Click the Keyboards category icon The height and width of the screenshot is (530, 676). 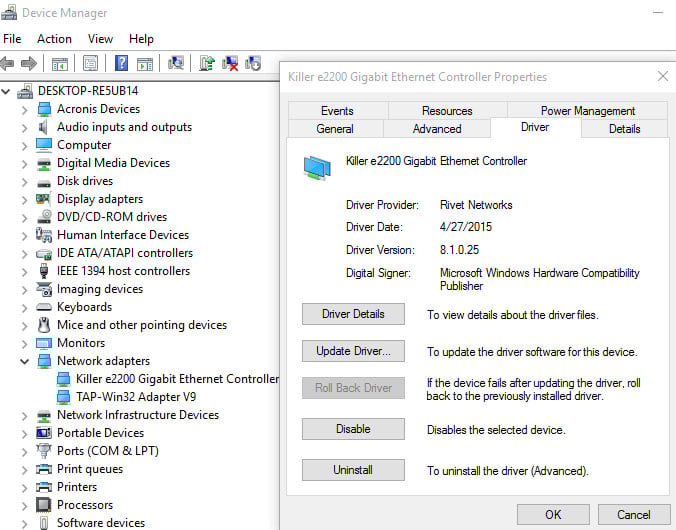click(44, 307)
